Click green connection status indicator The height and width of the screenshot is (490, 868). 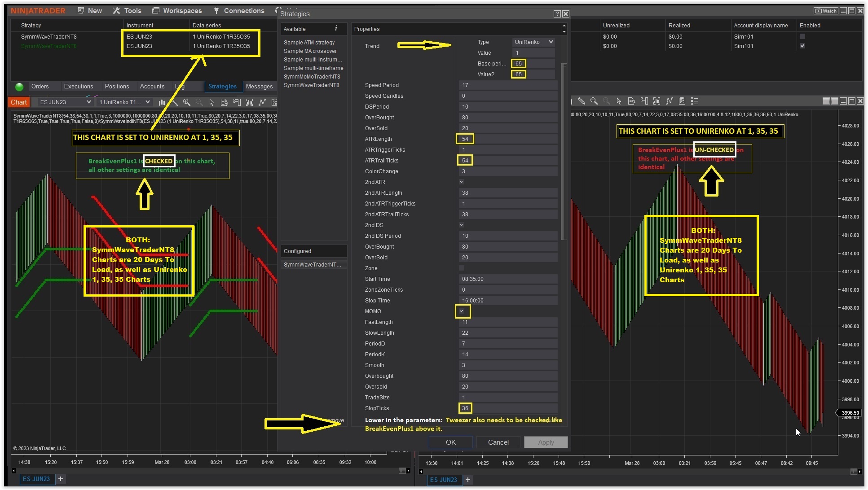pos(19,87)
